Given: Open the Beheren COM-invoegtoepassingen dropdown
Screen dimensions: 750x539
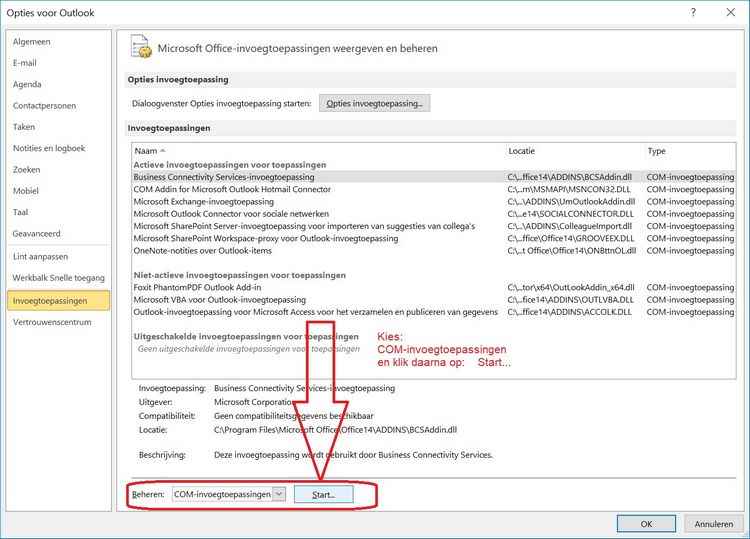Looking at the screenshot, I should (229, 494).
